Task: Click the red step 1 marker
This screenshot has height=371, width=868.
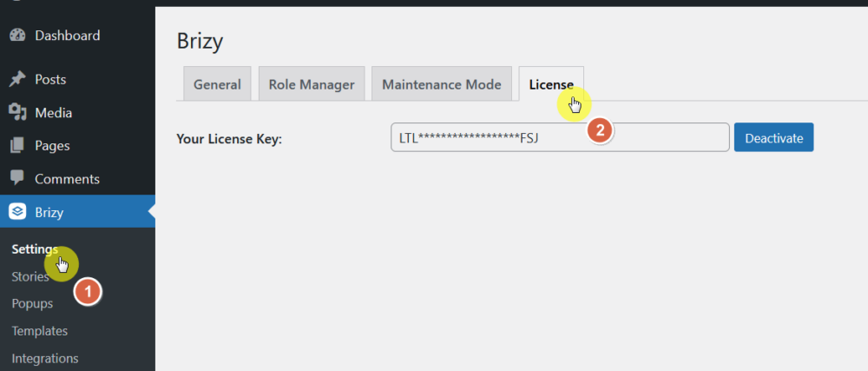Action: [87, 292]
